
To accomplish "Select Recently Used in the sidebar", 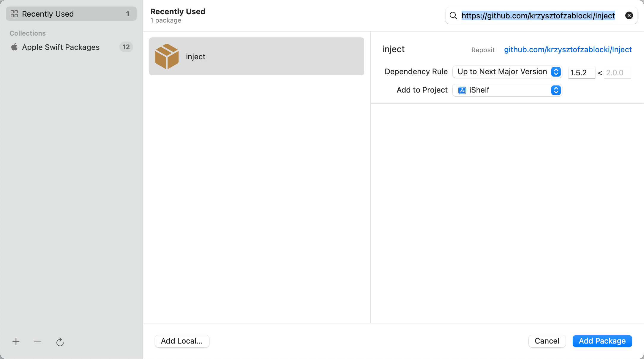I will [71, 14].
